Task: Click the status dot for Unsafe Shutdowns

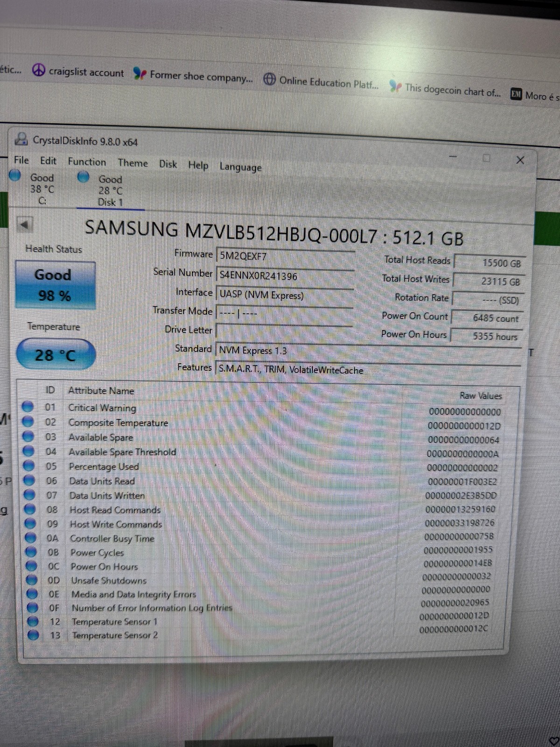Action: pyautogui.click(x=32, y=580)
